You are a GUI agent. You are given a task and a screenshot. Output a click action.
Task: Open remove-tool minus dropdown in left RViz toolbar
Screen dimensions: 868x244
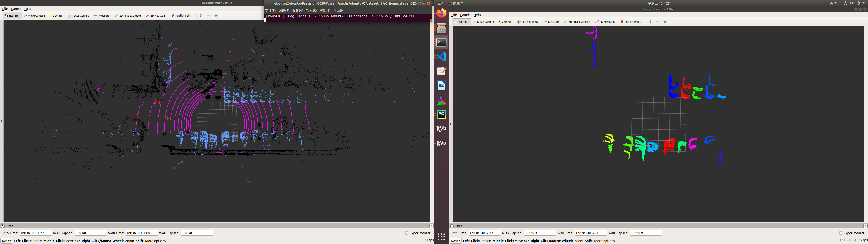[209, 16]
